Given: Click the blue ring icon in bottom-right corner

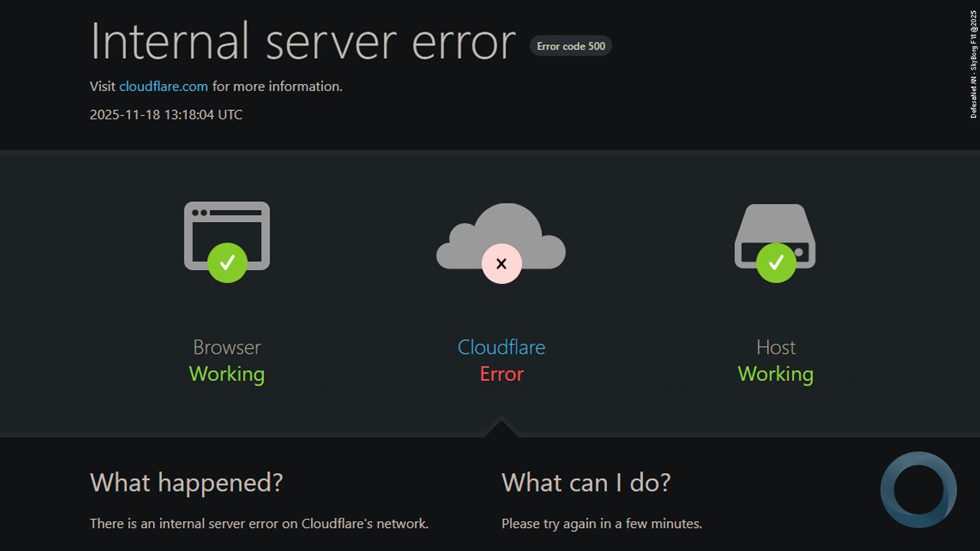Looking at the screenshot, I should [918, 490].
